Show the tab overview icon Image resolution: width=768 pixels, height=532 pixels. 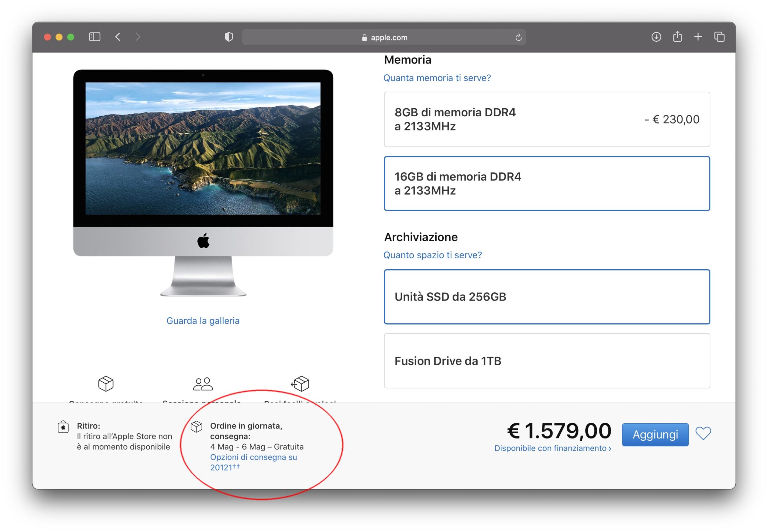719,37
